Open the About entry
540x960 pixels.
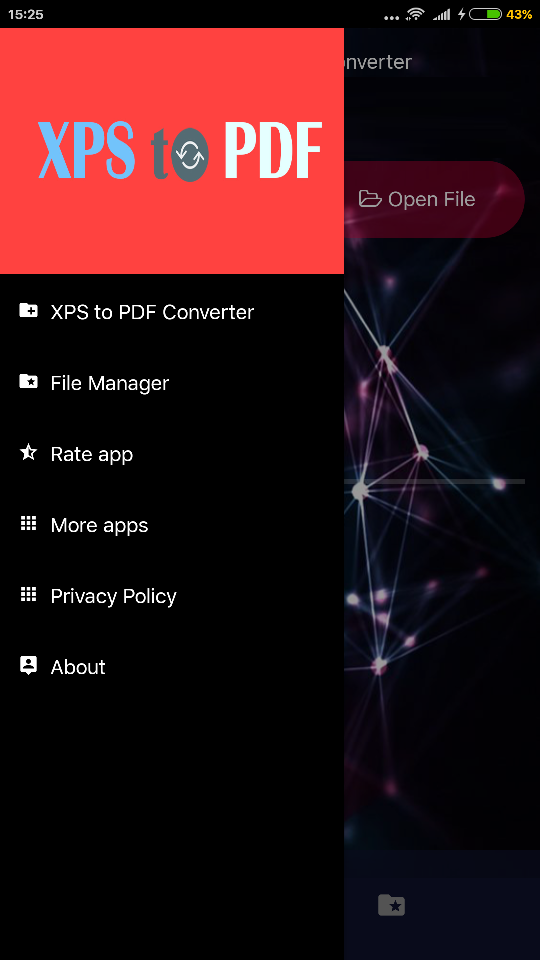point(171,667)
